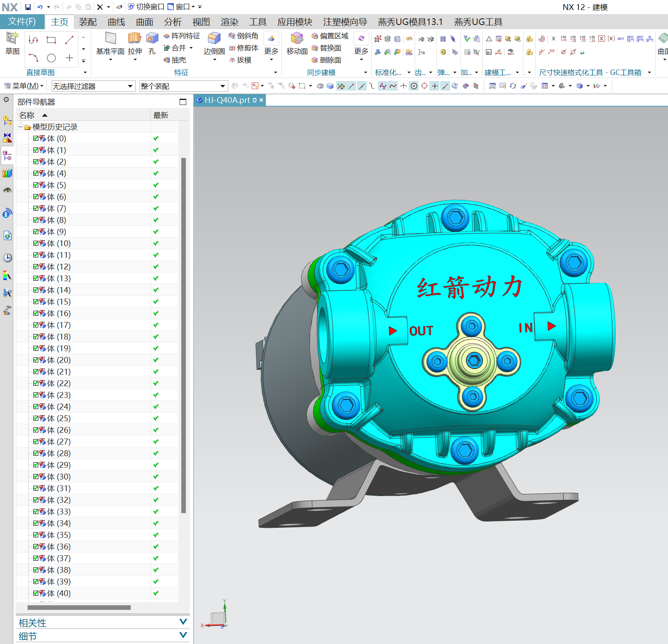Uncheck the 体 (20) checkbox
The image size is (668, 644).
click(x=36, y=360)
